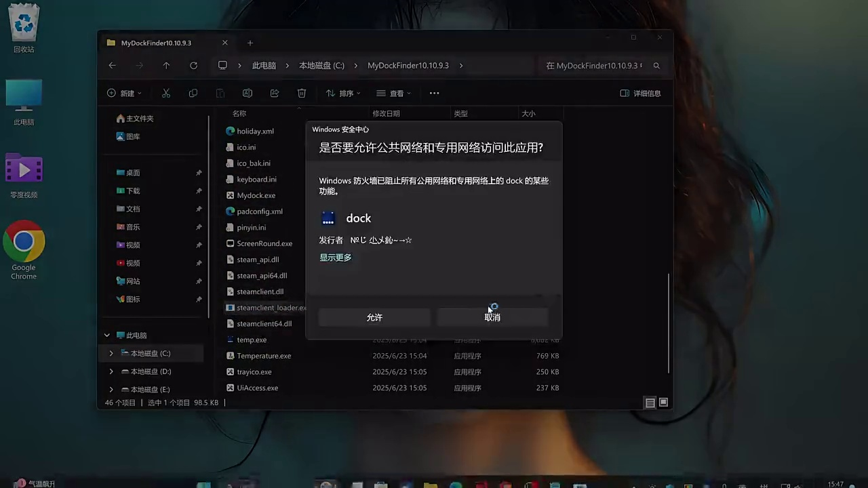
Task: Expand 本地磁盘 (E:) in the tree
Action: point(111,390)
